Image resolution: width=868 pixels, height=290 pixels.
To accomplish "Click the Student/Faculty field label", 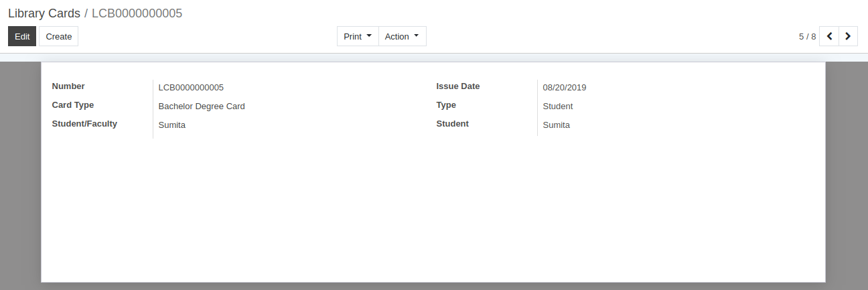I will pyautogui.click(x=84, y=123).
